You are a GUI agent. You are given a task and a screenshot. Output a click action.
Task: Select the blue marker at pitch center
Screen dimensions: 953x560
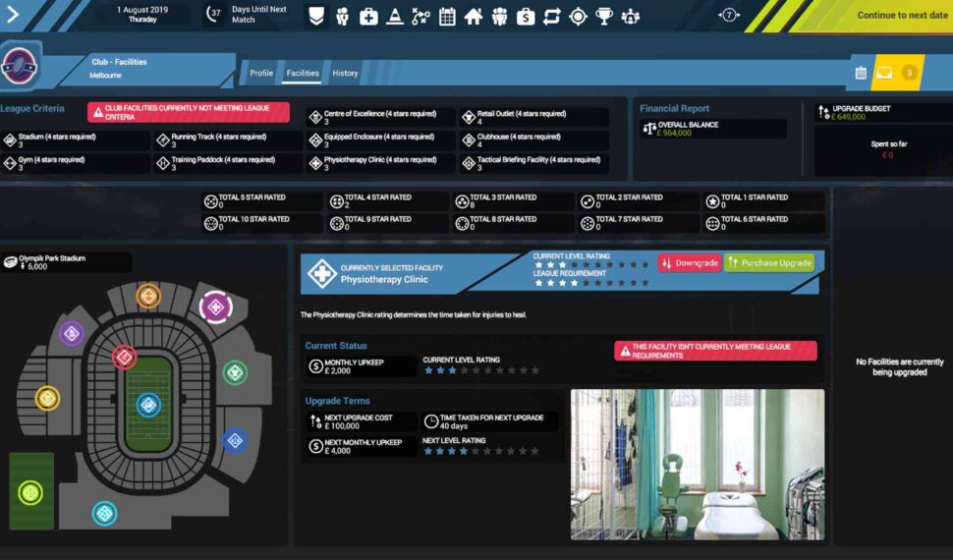pos(148,404)
